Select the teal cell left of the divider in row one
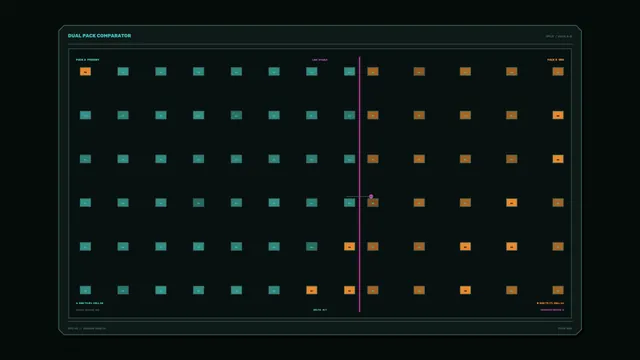 tap(349, 71)
